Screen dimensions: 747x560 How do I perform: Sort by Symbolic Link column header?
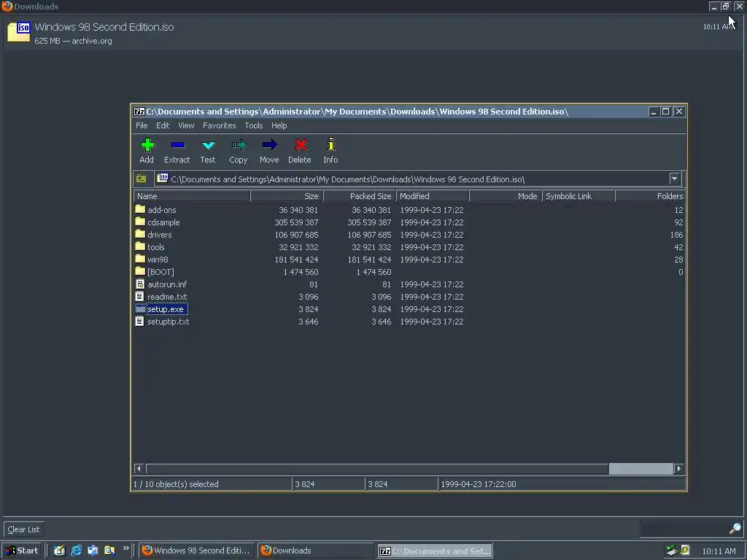pyautogui.click(x=578, y=196)
